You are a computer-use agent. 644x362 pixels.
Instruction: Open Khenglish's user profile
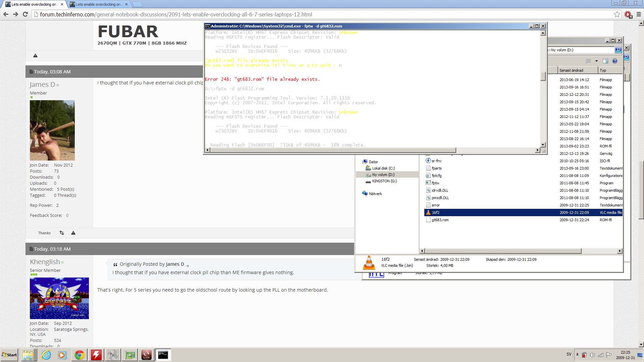45,262
